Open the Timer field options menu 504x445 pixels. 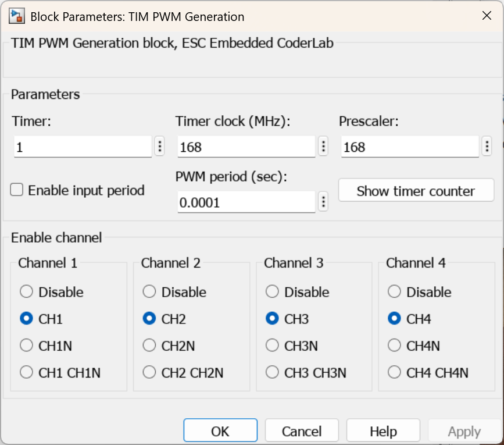pyautogui.click(x=160, y=147)
